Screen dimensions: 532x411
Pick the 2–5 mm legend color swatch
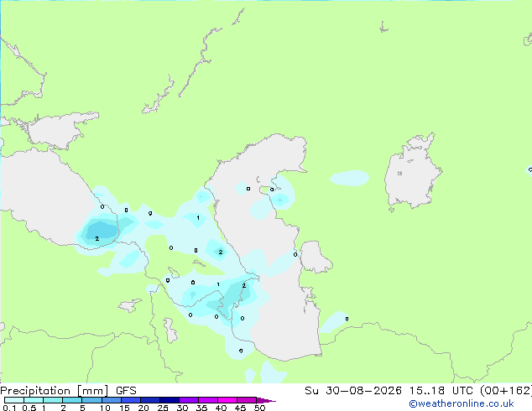coord(72,400)
